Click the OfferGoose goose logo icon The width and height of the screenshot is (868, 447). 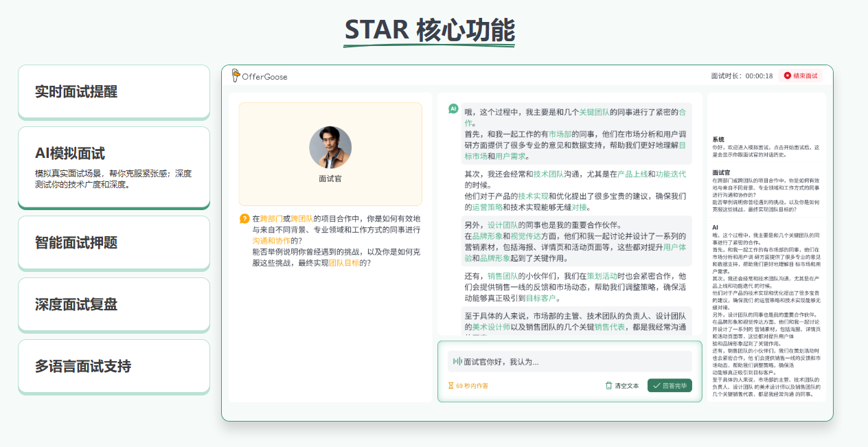236,76
